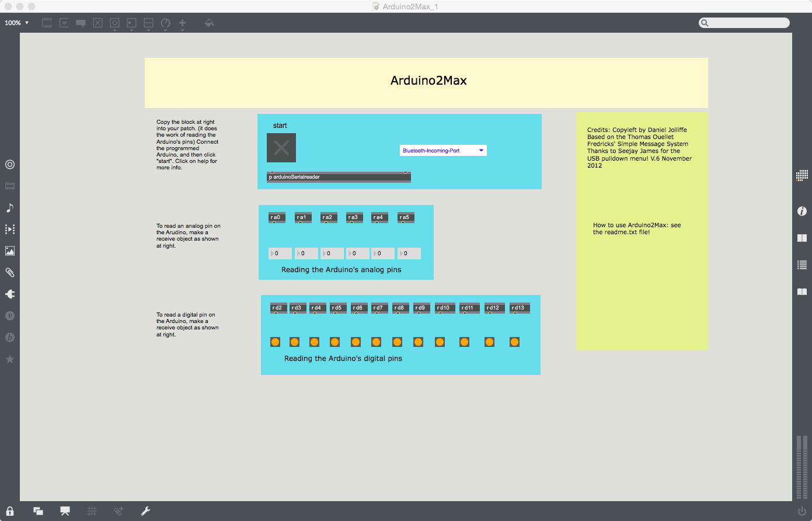
Task: Click the circled B icon in left sidebar
Action: [x=10, y=337]
